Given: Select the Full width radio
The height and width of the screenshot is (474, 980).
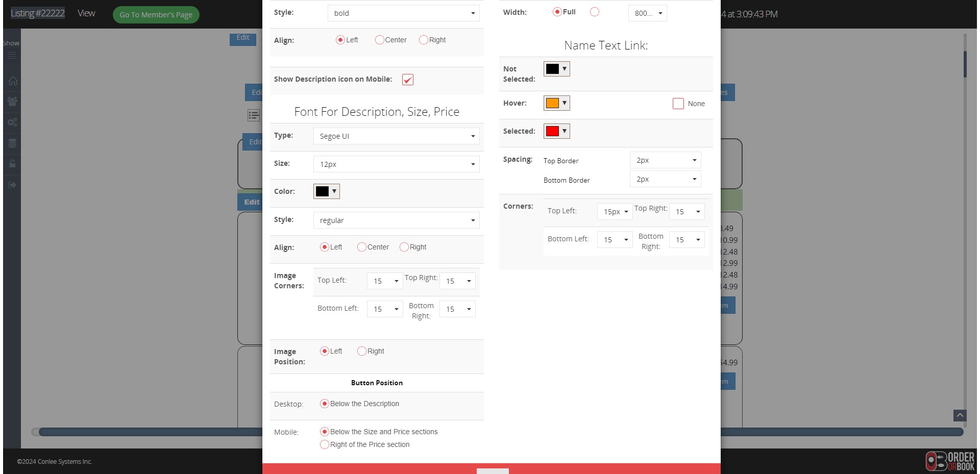Looking at the screenshot, I should pyautogui.click(x=557, y=12).
